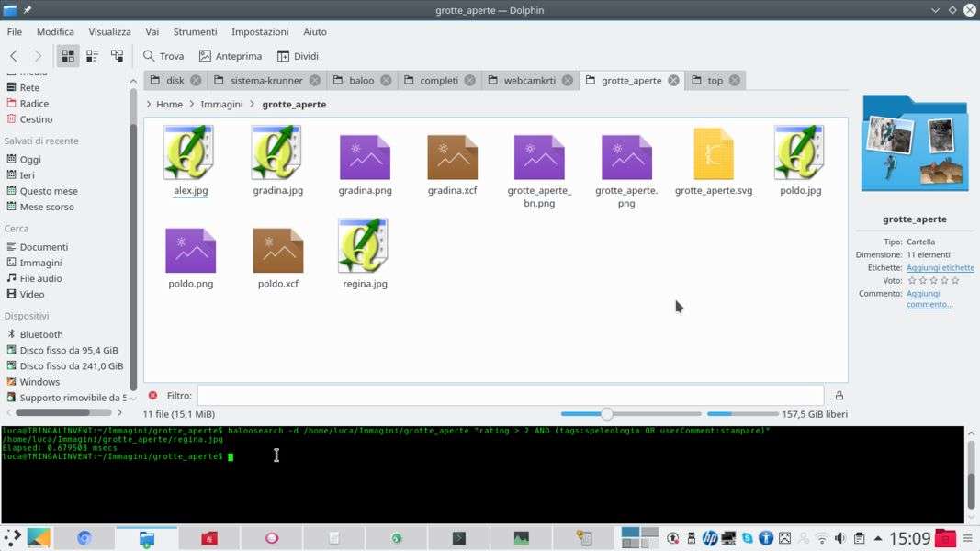980x551 pixels.
Task: Toggle the filter lock icon
Action: click(839, 396)
